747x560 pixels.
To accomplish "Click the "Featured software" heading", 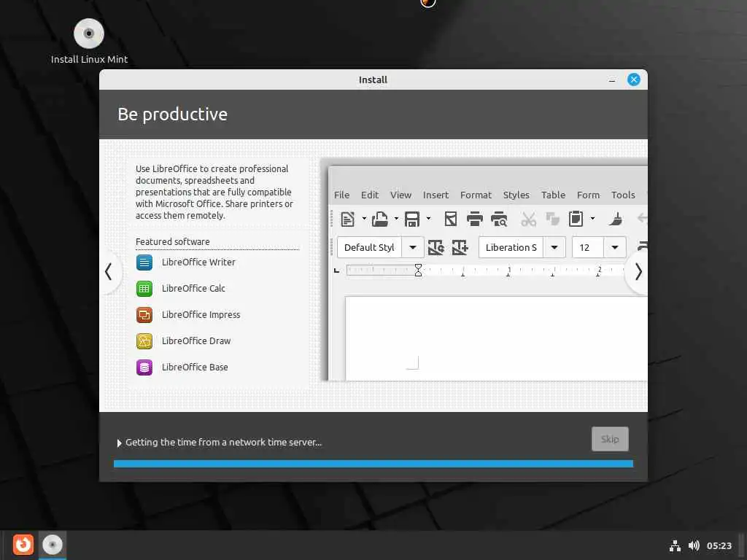I will click(x=172, y=242).
